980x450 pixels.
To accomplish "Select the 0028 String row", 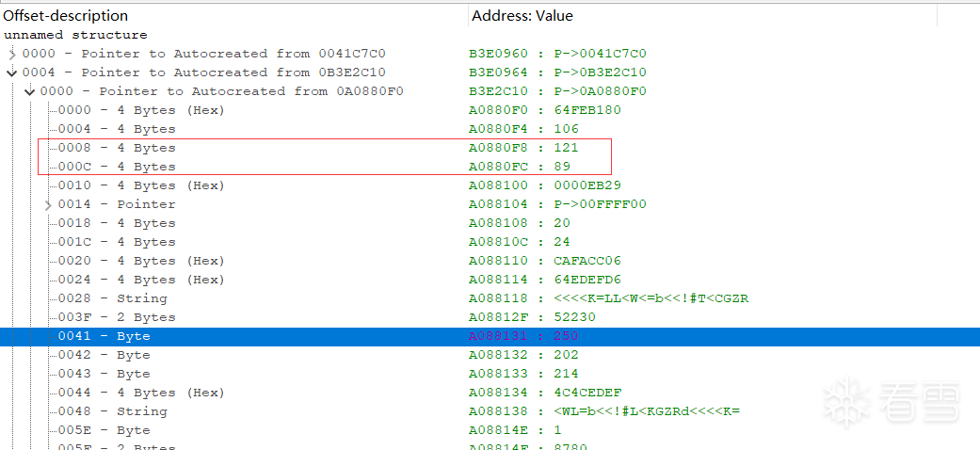I will pos(112,298).
